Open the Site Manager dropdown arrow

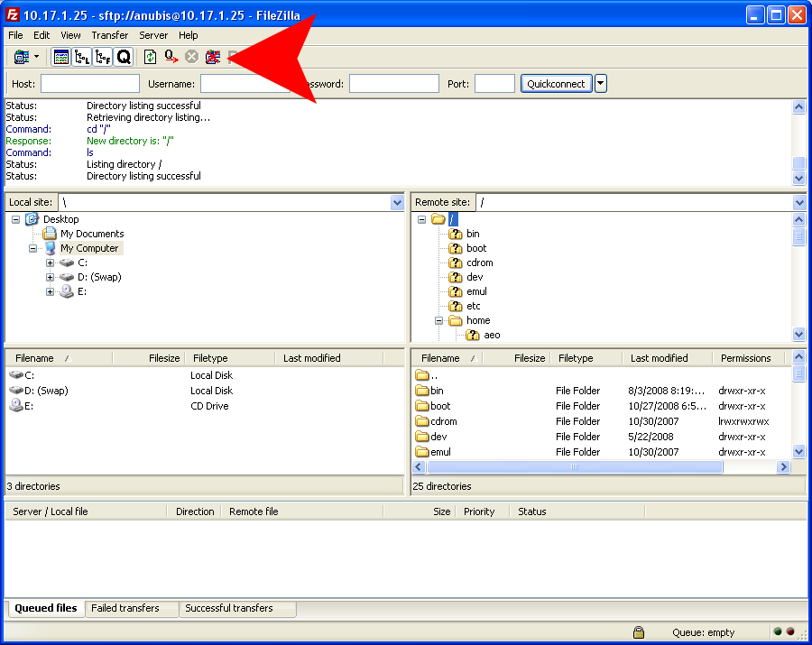(36, 56)
